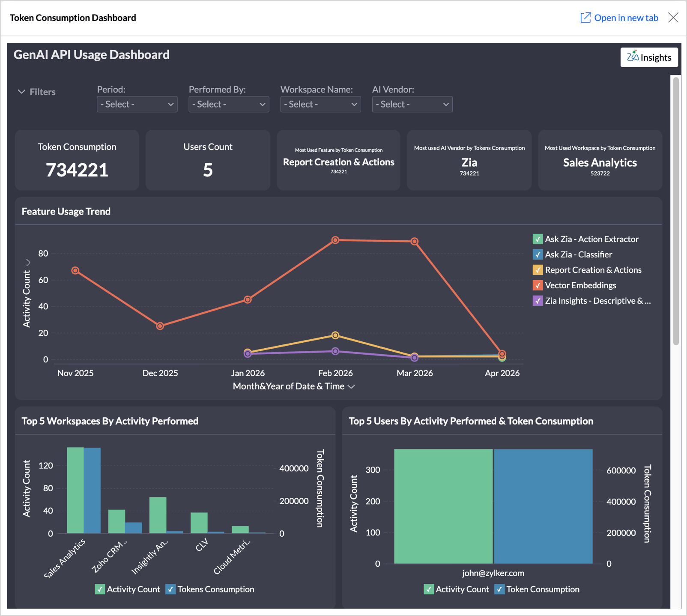Hide the Vector Embeddings series
The image size is (687, 616).
tap(538, 285)
